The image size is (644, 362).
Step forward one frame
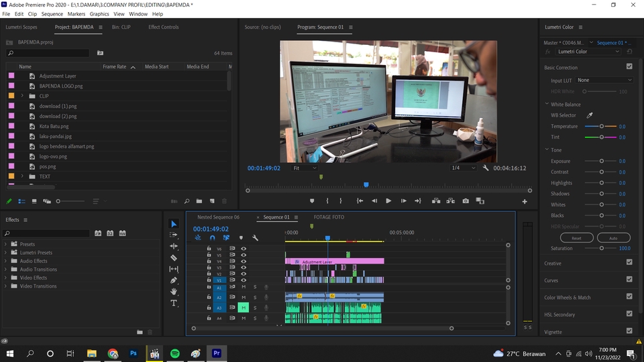403,201
